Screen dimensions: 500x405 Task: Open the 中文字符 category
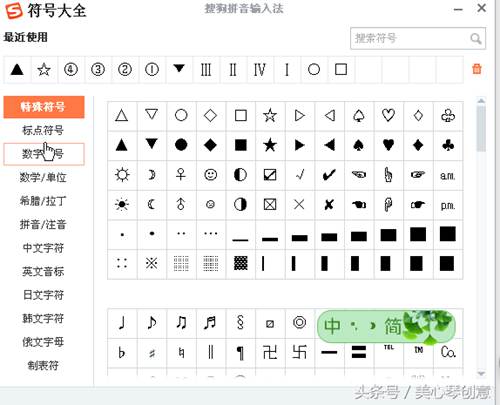pos(43,248)
